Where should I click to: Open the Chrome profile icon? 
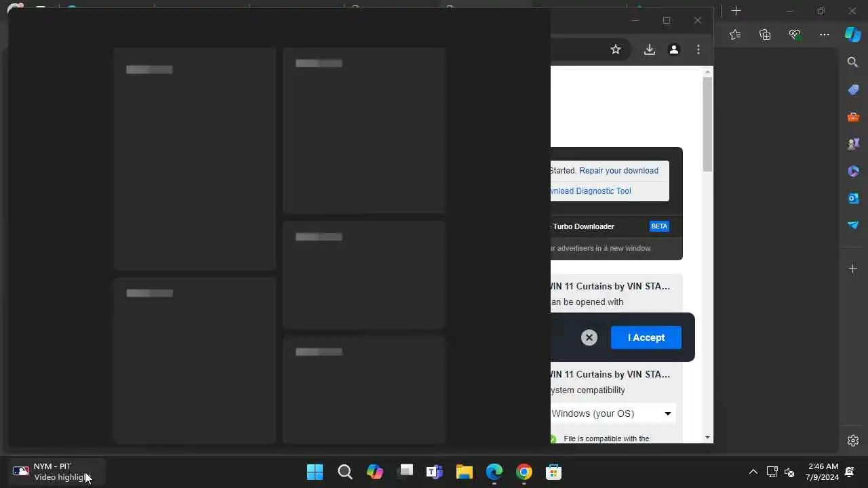[x=674, y=49]
